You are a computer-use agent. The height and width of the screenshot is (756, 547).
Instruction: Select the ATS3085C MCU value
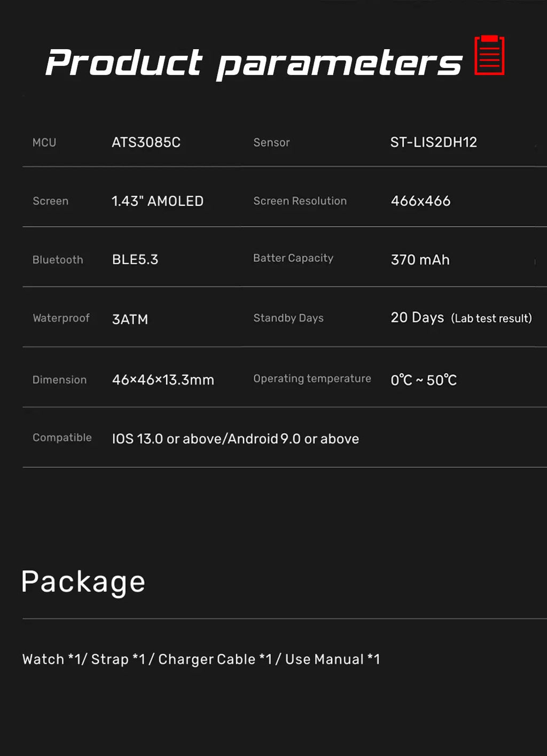point(146,142)
